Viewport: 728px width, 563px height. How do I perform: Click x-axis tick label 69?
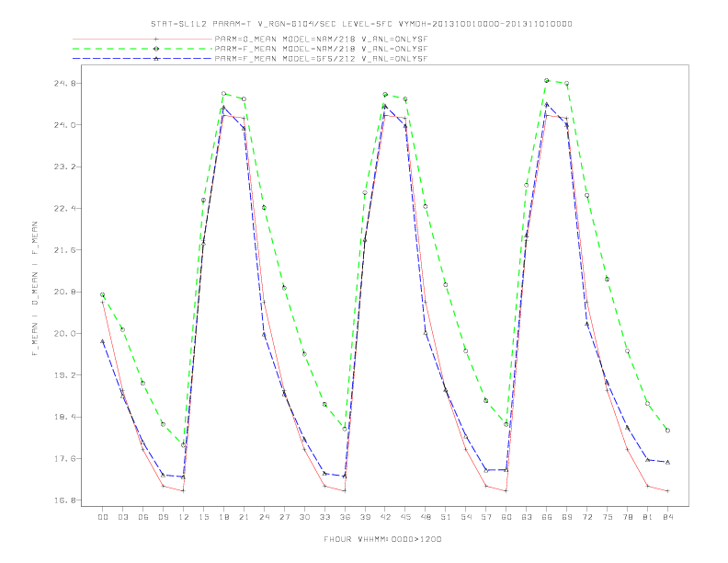(567, 517)
